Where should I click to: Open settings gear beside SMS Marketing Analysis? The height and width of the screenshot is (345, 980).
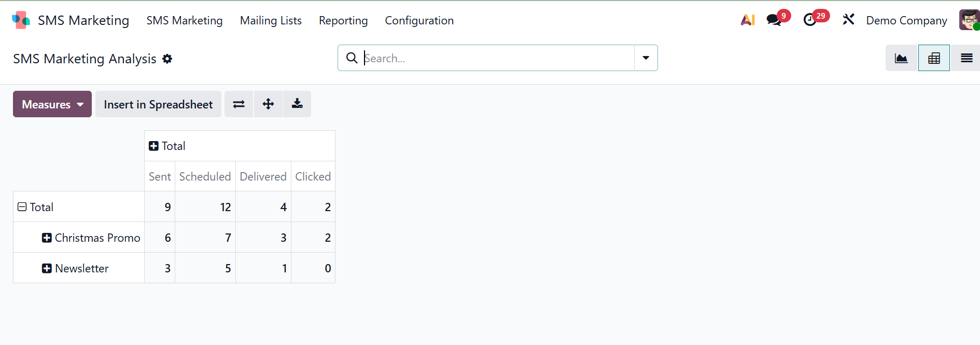pyautogui.click(x=167, y=59)
